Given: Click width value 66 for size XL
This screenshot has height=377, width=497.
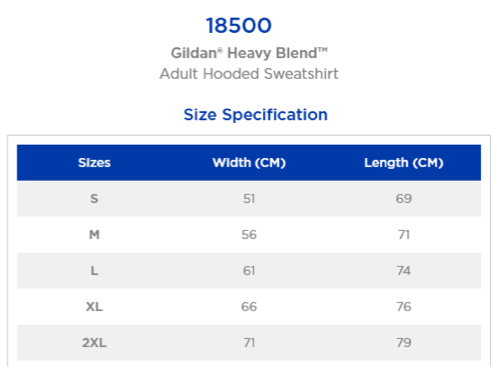Looking at the screenshot, I should pyautogui.click(x=249, y=307).
